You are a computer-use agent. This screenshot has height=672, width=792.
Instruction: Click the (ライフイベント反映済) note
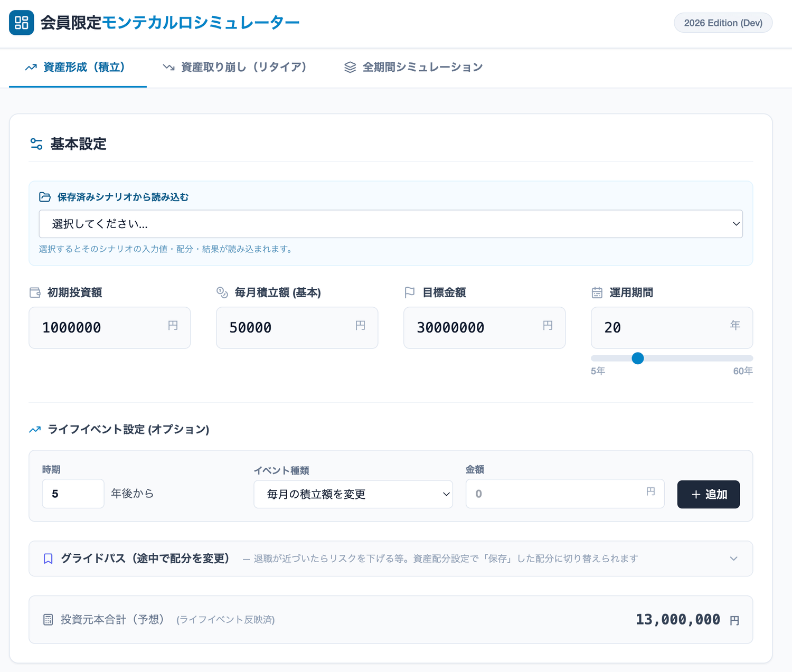pos(225,620)
